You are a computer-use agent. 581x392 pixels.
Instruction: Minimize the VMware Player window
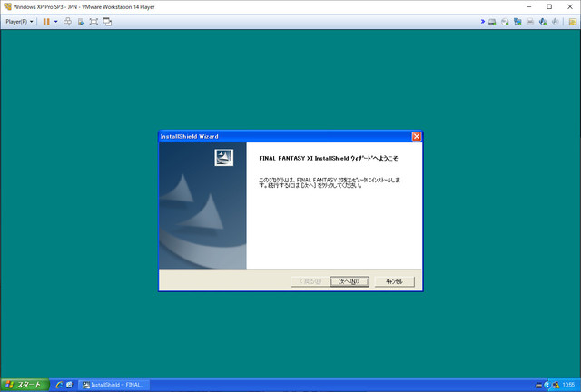(528, 6)
